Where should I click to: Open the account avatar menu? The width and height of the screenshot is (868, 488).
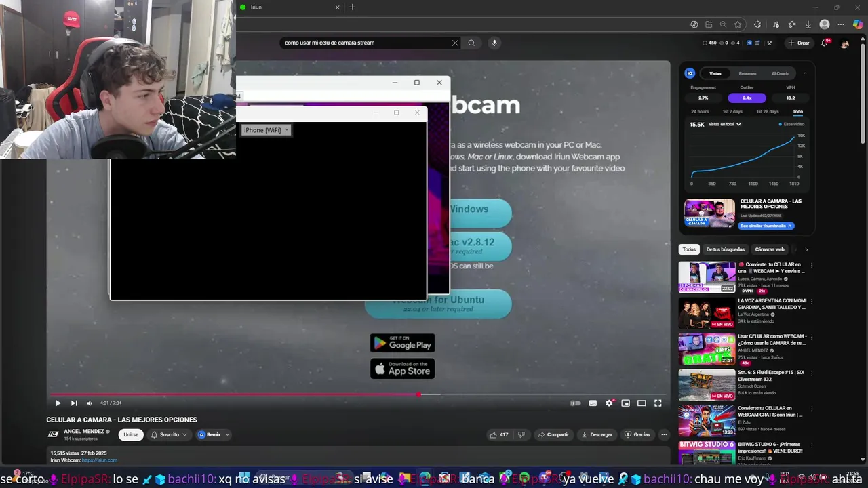(845, 43)
